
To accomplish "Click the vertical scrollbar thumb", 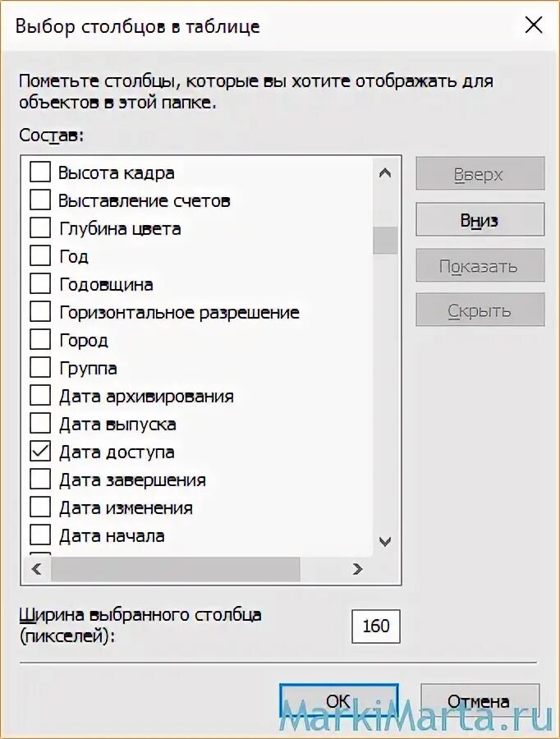I will [x=384, y=241].
